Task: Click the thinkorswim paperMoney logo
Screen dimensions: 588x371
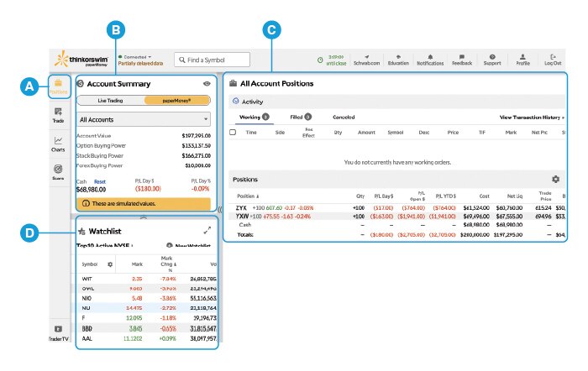Action: pos(81,60)
